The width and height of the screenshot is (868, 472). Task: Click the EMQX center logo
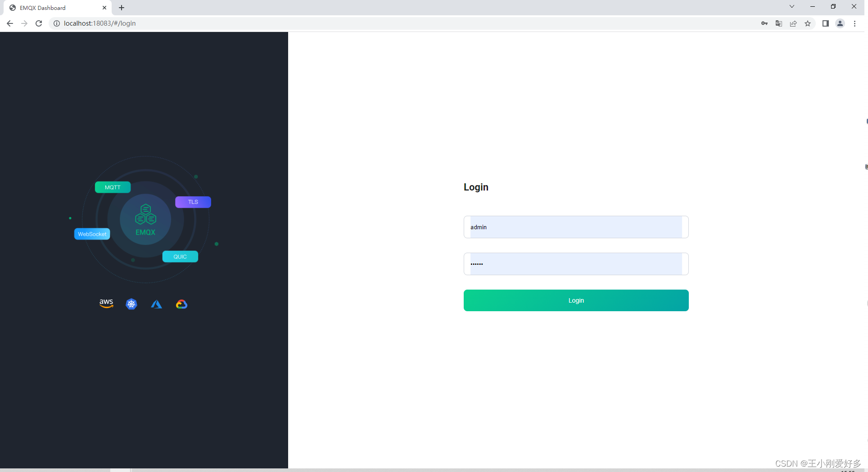(145, 220)
